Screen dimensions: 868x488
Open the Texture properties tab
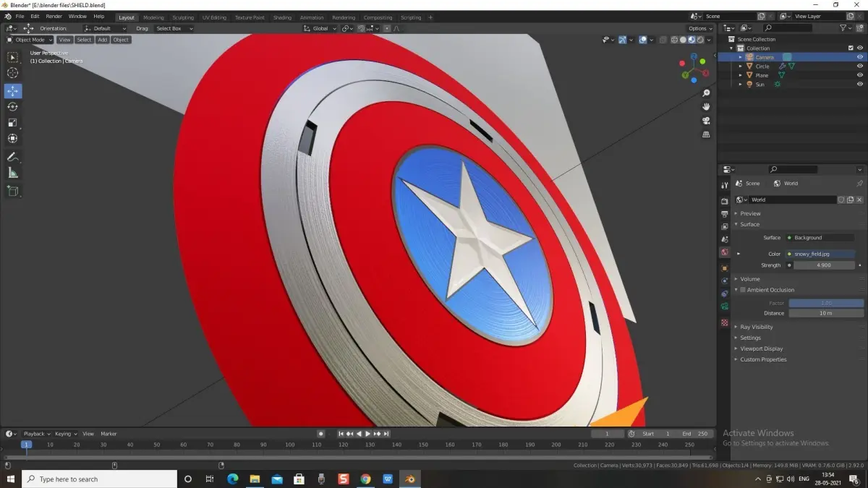pos(725,322)
